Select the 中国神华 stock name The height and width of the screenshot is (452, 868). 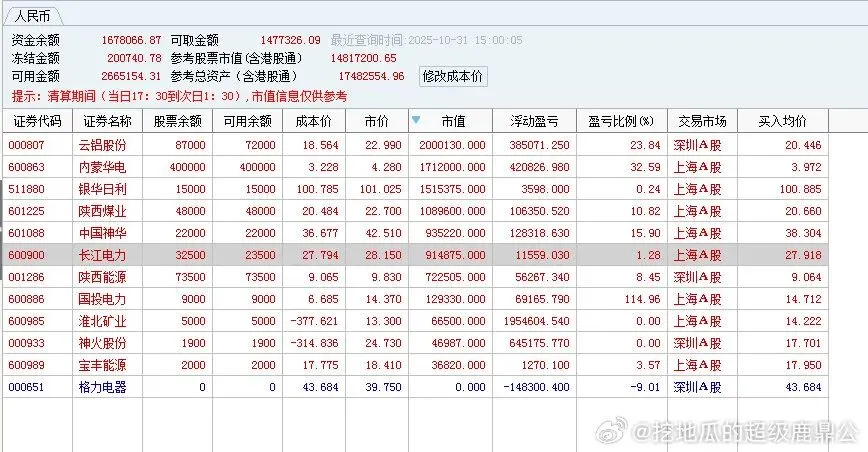pyautogui.click(x=102, y=233)
